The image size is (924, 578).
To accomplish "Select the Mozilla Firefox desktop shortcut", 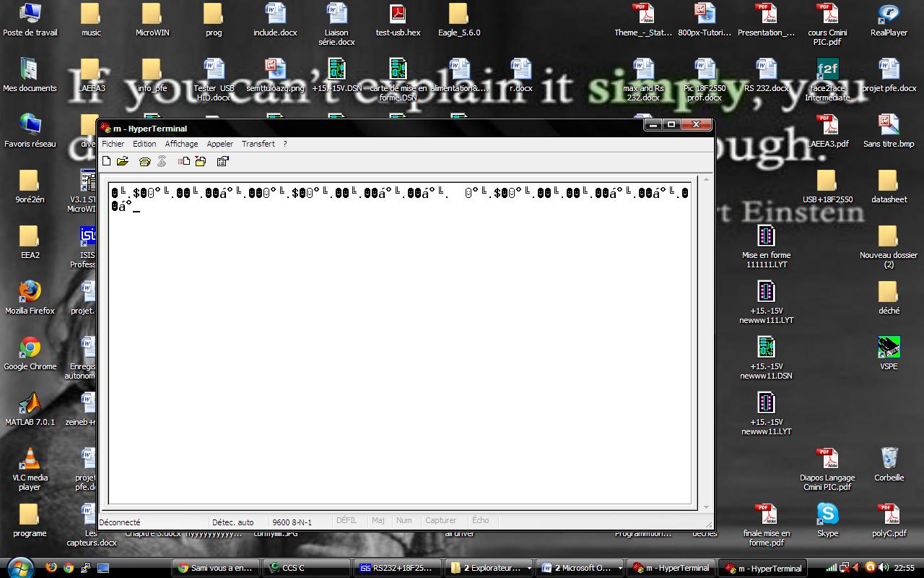I will (30, 298).
